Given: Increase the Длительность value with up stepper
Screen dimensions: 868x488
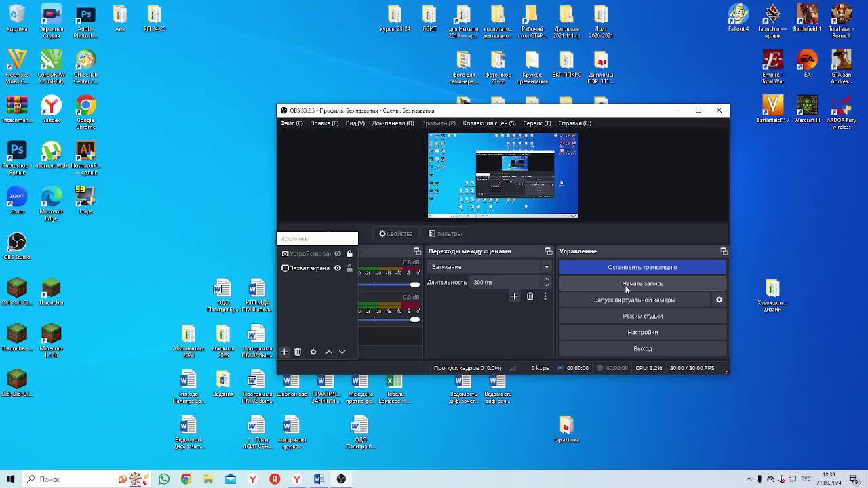Looking at the screenshot, I should pyautogui.click(x=546, y=279).
